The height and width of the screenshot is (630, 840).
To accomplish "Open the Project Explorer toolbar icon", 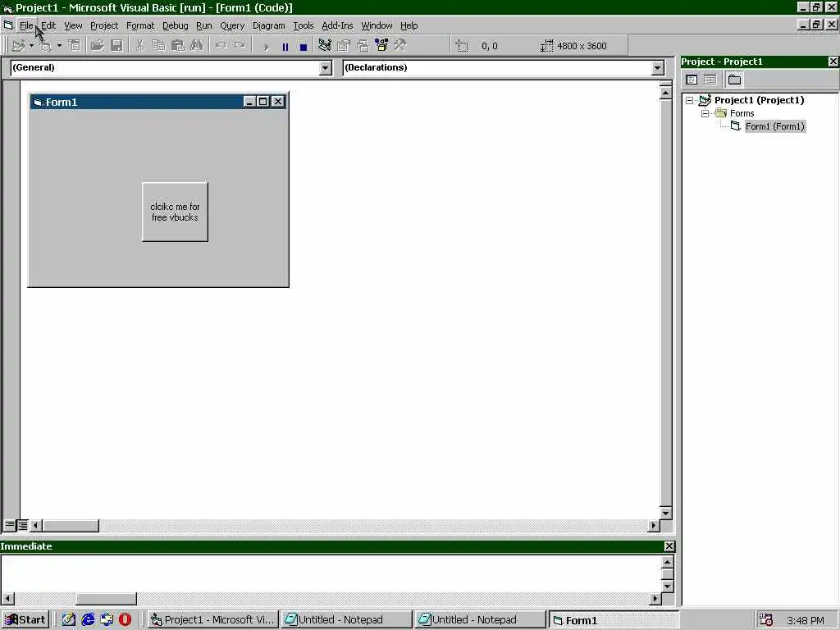I will coord(324,46).
